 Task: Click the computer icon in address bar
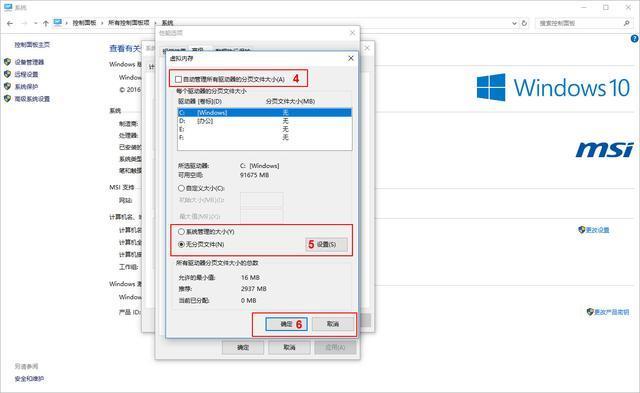pos(58,22)
